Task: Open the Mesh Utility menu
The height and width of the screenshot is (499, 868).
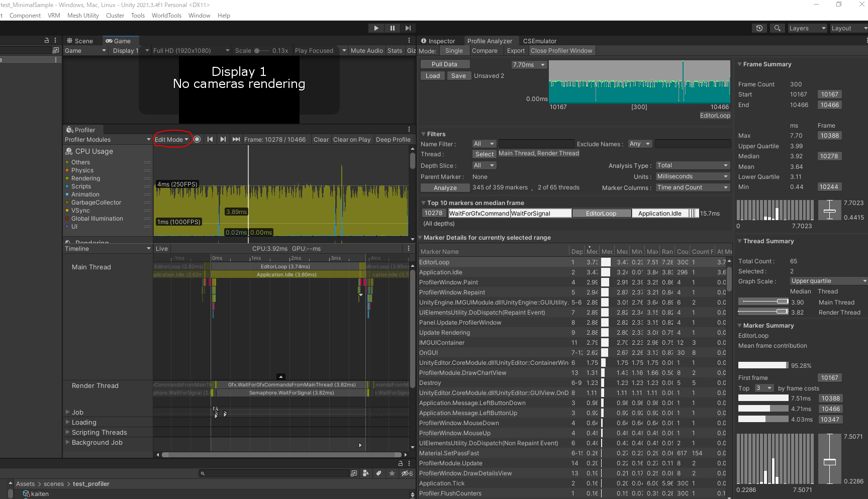Action: [83, 15]
